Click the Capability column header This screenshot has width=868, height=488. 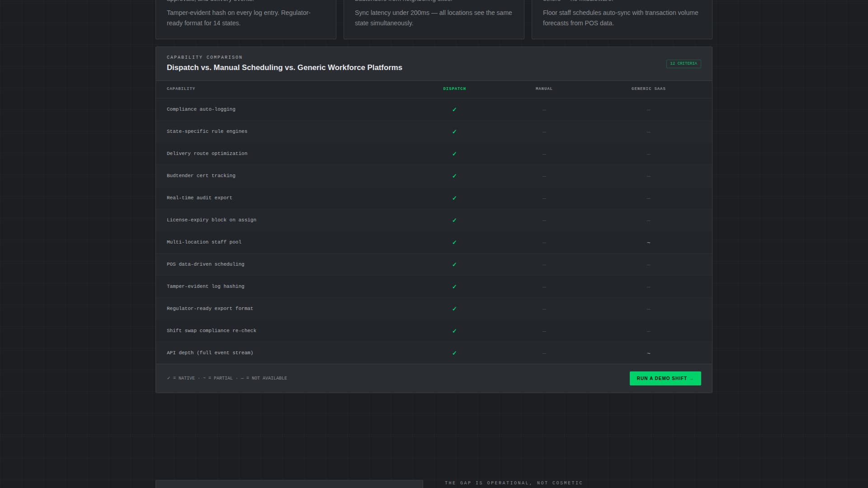pos(181,89)
